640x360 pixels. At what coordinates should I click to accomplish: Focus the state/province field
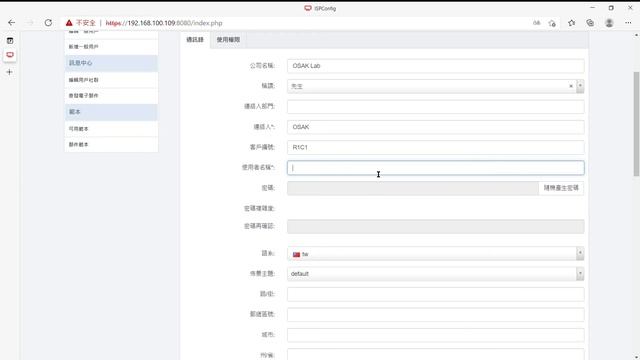436,354
